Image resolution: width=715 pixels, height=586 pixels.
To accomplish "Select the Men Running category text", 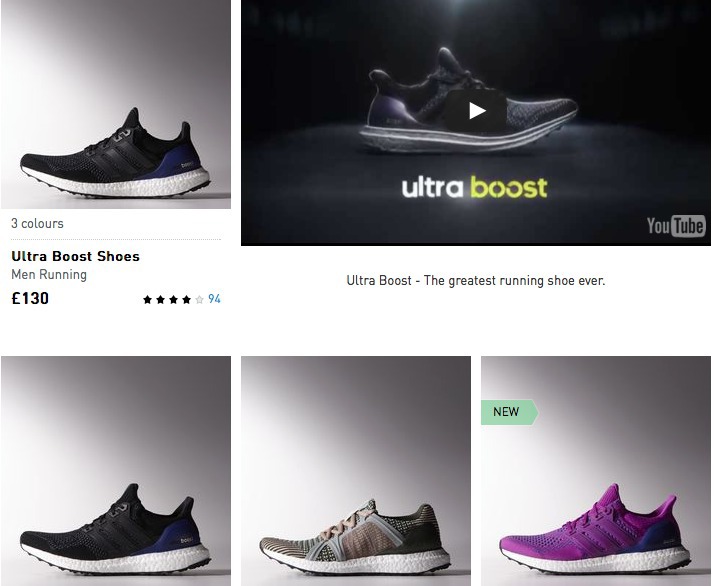I will pyautogui.click(x=49, y=275).
